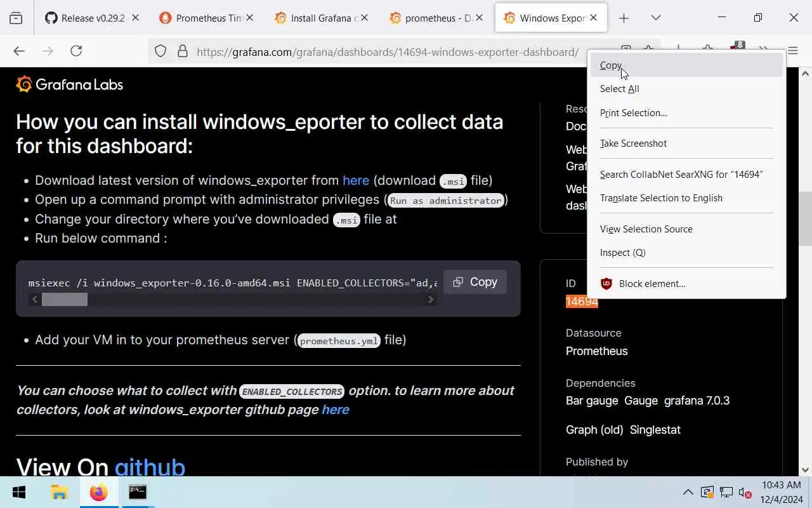Click the Grafana Labs logo
This screenshot has width=812, height=508.
(70, 84)
